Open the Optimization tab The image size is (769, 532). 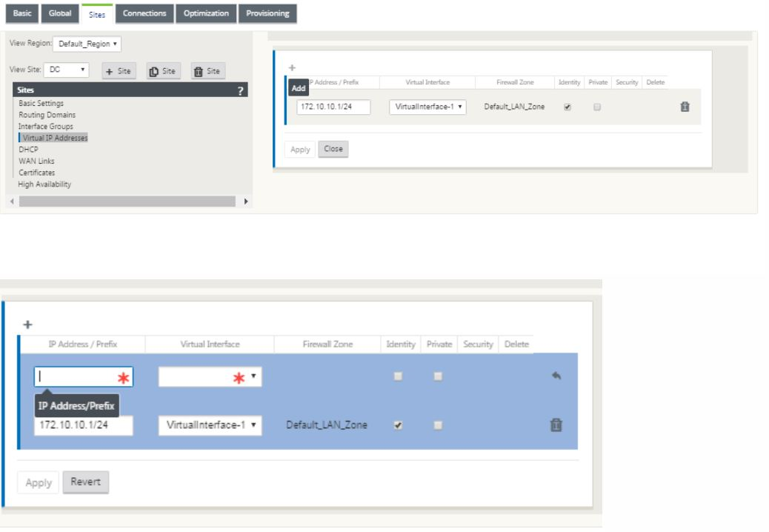[x=206, y=13]
